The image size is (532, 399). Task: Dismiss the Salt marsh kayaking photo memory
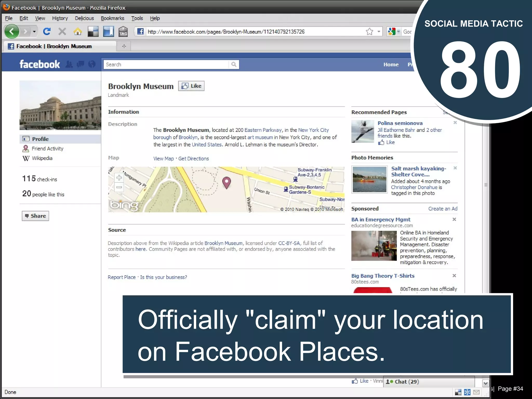coord(455,168)
